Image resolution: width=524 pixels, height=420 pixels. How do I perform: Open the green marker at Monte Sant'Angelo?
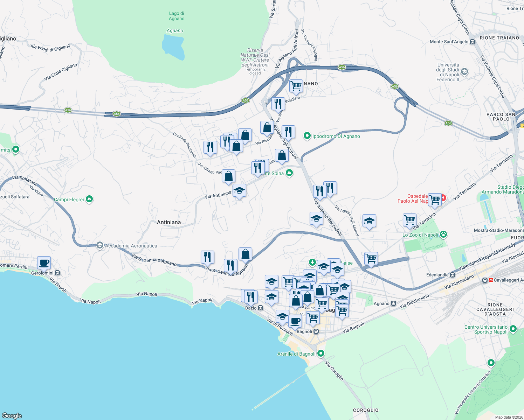pyautogui.click(x=472, y=41)
